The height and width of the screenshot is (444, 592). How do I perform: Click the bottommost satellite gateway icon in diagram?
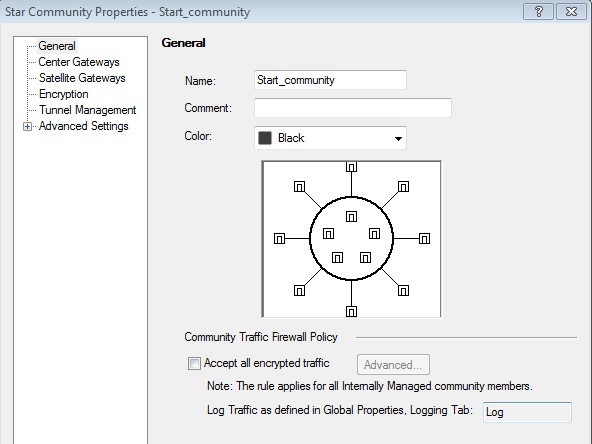352,311
